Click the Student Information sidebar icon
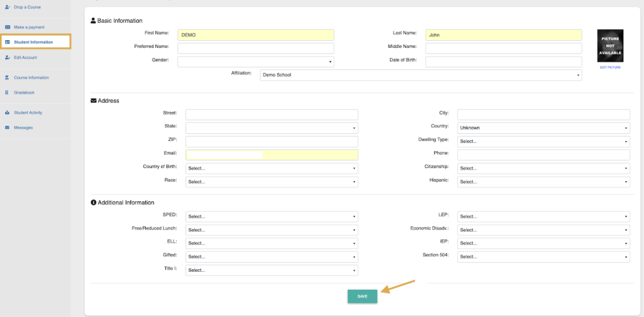The height and width of the screenshot is (317, 644). pyautogui.click(x=8, y=42)
